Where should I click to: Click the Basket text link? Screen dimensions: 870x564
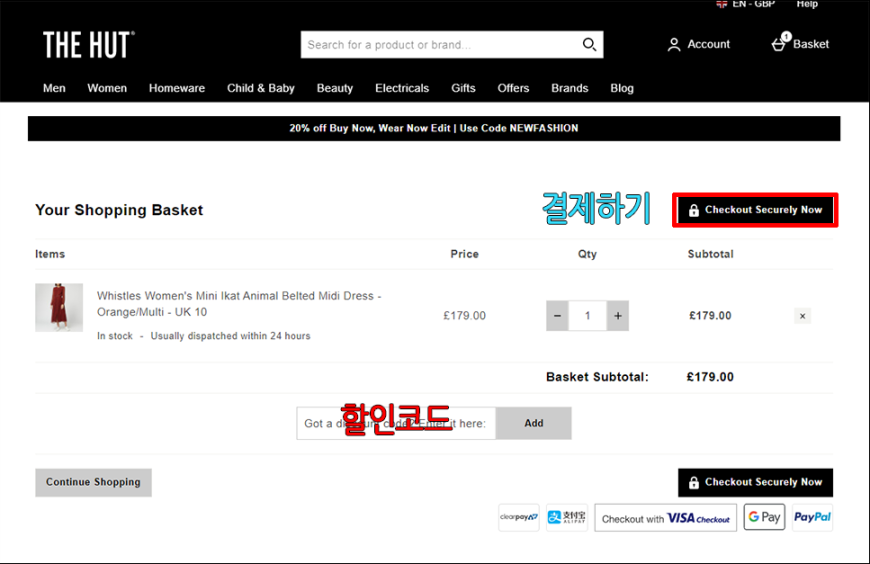point(811,44)
